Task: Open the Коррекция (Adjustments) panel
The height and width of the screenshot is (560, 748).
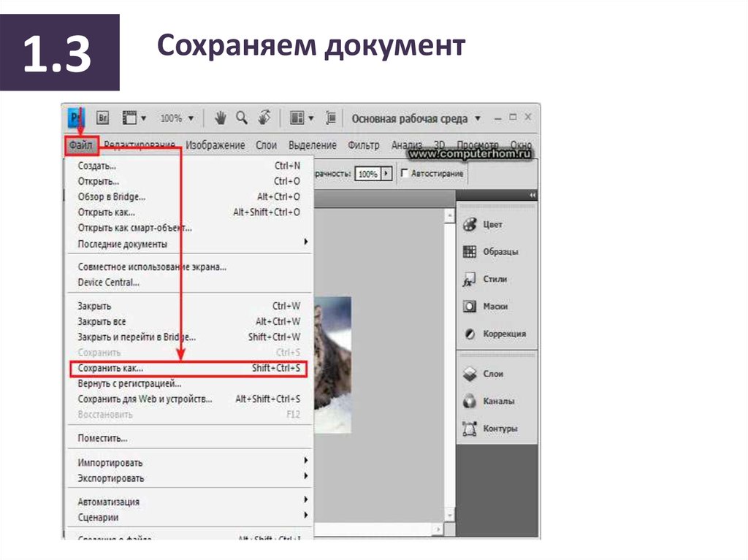Action: click(503, 334)
